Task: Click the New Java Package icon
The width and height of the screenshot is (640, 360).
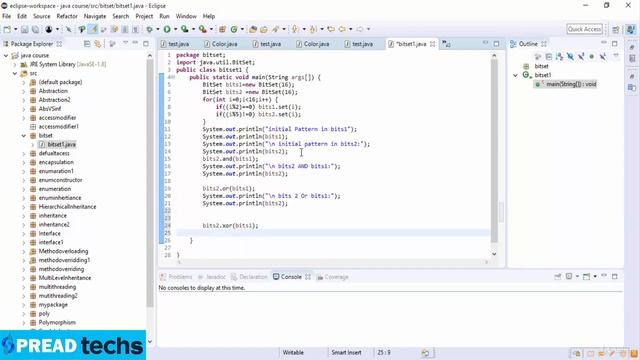Action: (x=222, y=29)
